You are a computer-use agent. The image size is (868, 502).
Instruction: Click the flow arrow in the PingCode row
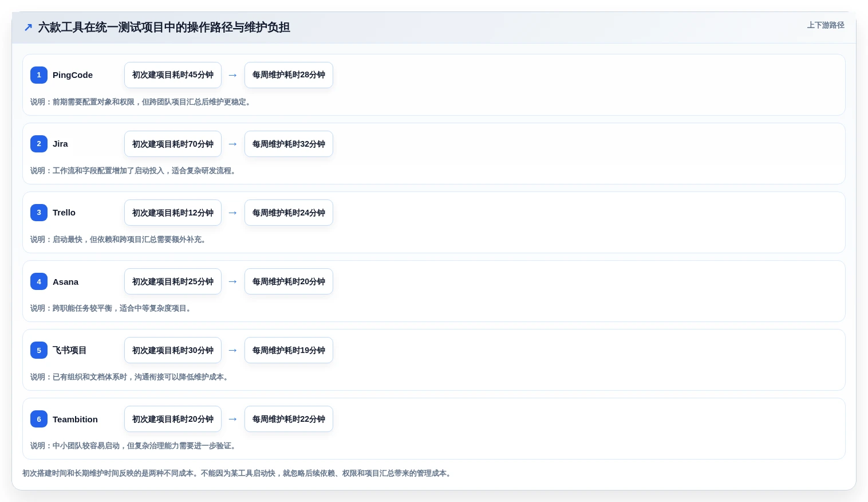pos(233,75)
